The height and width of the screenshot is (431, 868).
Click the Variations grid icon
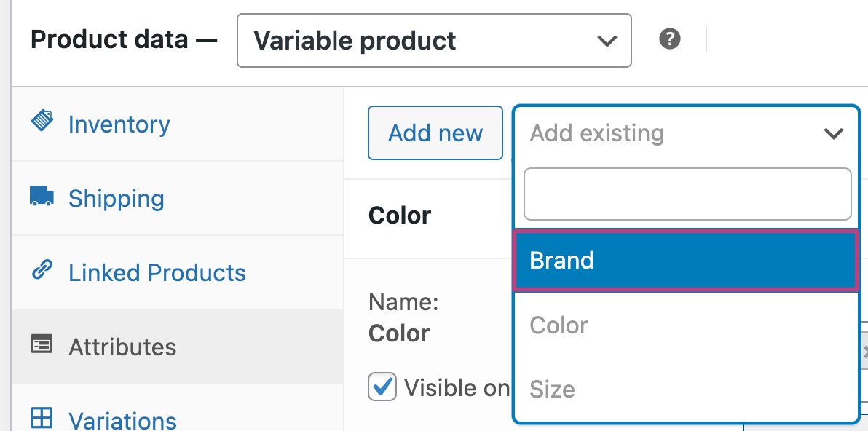tap(42, 418)
